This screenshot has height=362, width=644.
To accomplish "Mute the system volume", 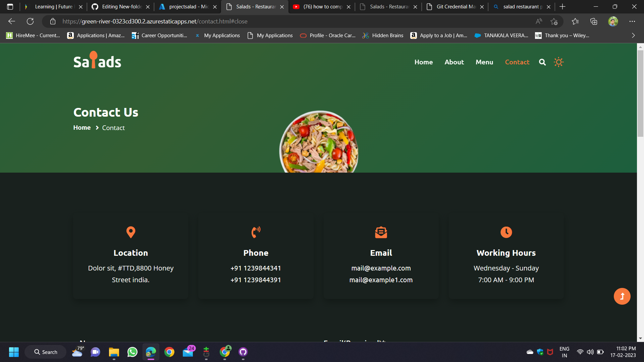I will tap(590, 352).
